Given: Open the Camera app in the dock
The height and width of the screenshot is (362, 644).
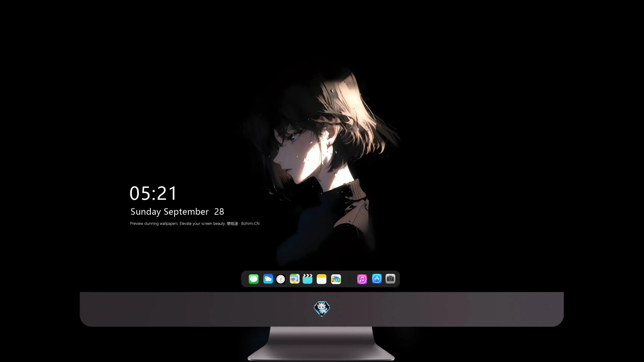Looking at the screenshot, I should point(390,279).
